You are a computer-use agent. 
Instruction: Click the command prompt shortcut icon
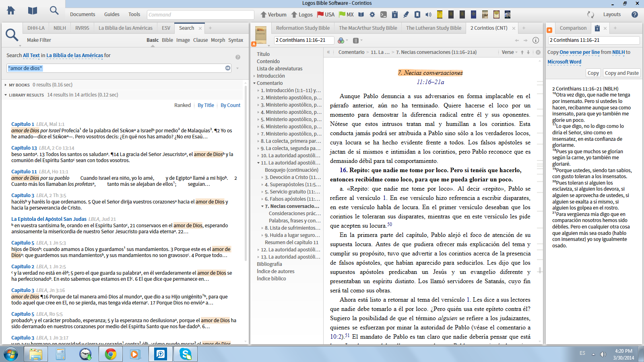point(384,14)
